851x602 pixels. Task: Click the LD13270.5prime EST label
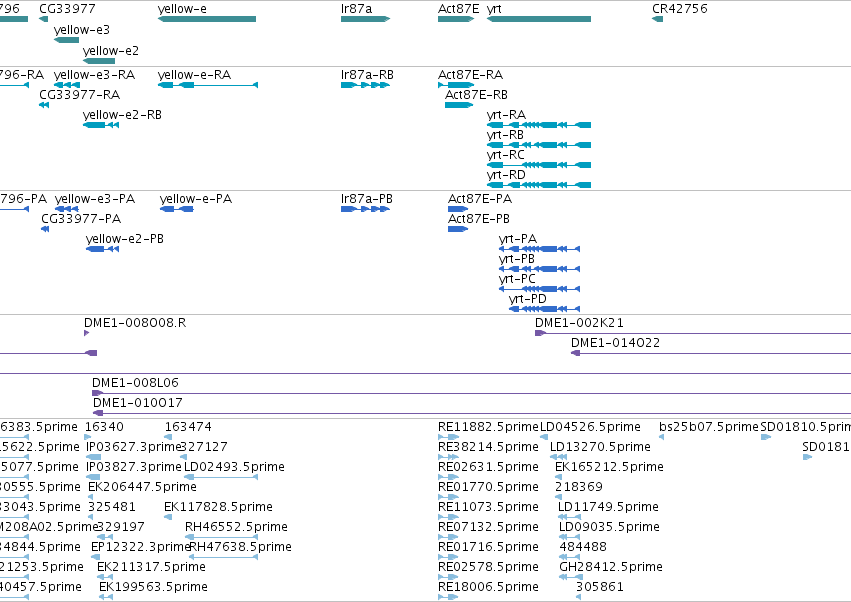pos(600,447)
